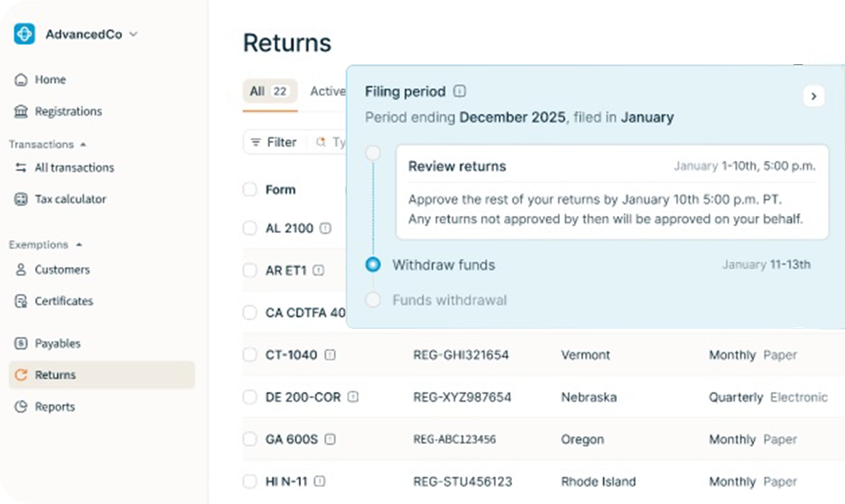Click the info icon next to AL 2100
This screenshot has height=504, width=845.
click(x=325, y=228)
